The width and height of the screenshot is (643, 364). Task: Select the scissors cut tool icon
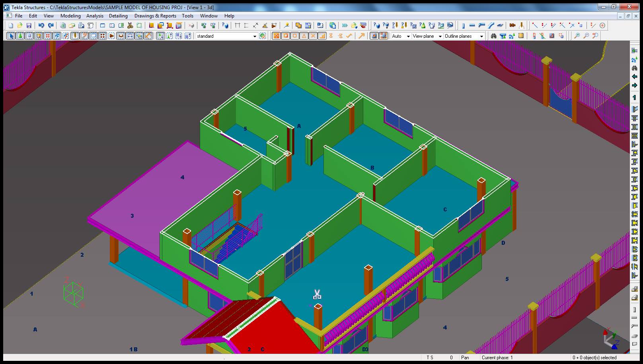pyautogui.click(x=130, y=25)
